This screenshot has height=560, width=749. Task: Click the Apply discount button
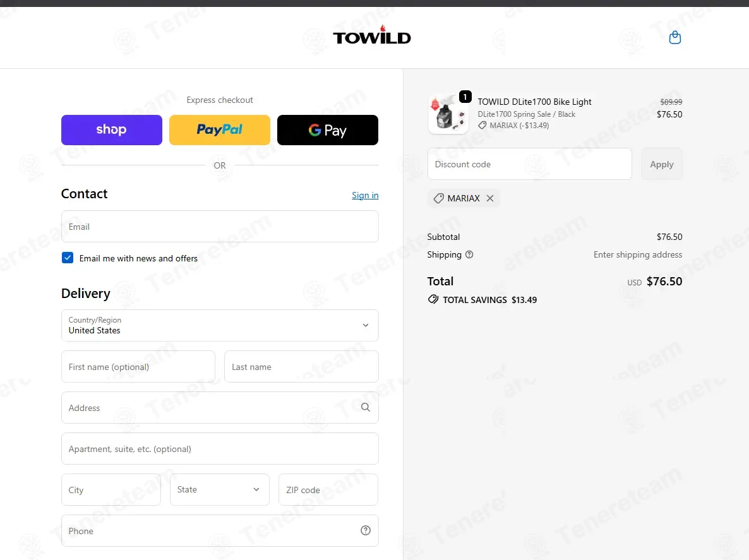click(662, 164)
